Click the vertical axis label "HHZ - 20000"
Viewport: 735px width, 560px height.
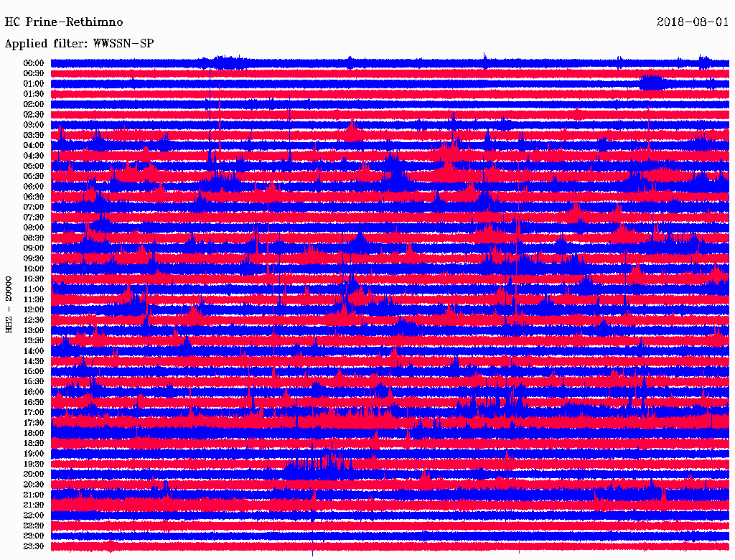(x=9, y=304)
